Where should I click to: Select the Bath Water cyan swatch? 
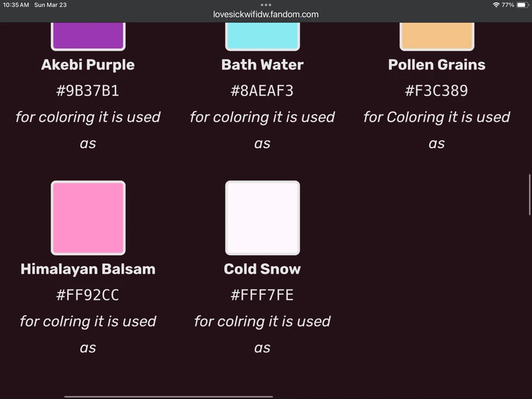(x=262, y=37)
